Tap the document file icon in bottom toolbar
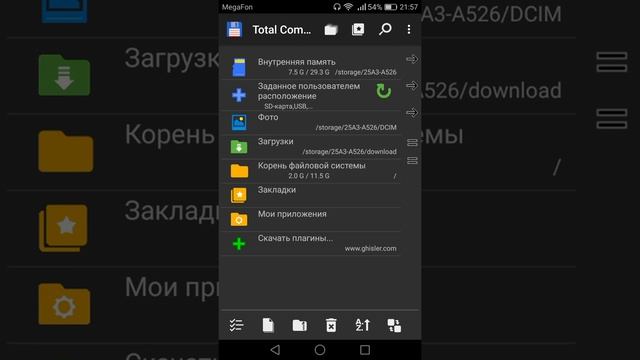 (x=268, y=325)
